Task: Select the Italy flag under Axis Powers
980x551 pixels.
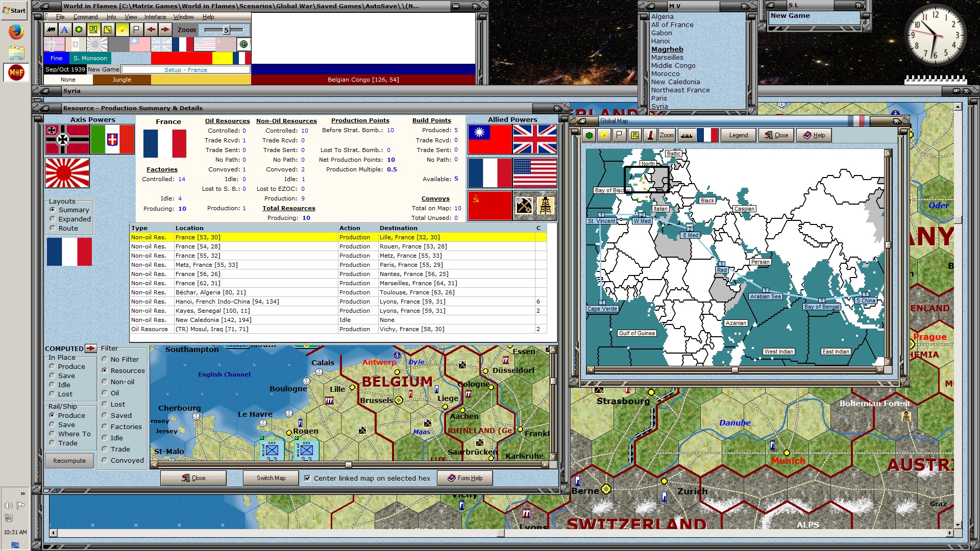Action: [112, 139]
